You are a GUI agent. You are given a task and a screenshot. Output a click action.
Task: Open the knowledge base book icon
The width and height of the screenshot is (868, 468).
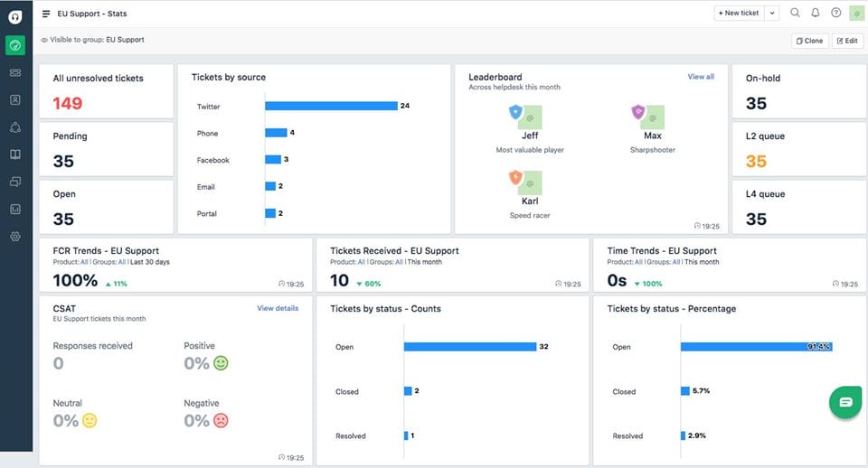click(15, 154)
